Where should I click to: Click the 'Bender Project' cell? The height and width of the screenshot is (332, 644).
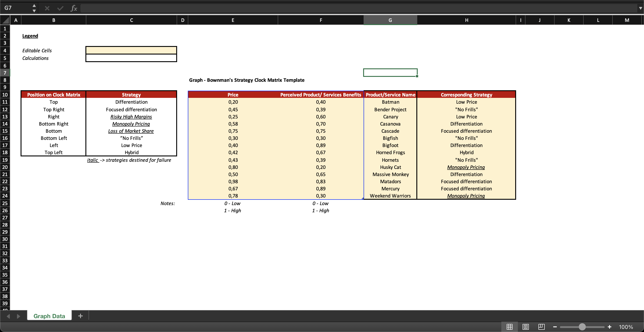pos(390,109)
